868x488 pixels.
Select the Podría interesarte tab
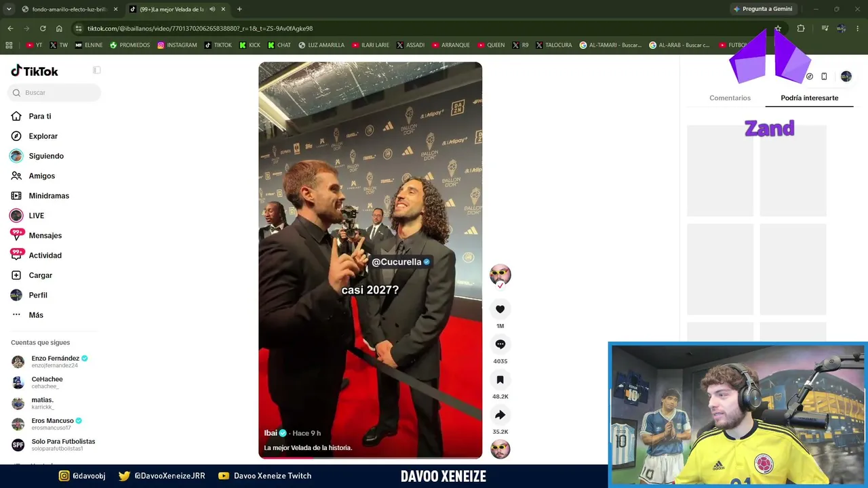tap(809, 98)
